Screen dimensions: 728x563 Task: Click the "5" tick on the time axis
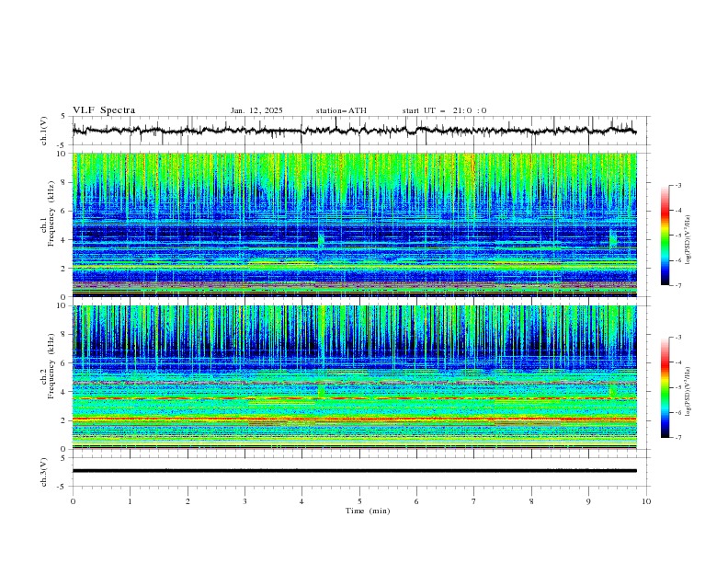(x=359, y=501)
